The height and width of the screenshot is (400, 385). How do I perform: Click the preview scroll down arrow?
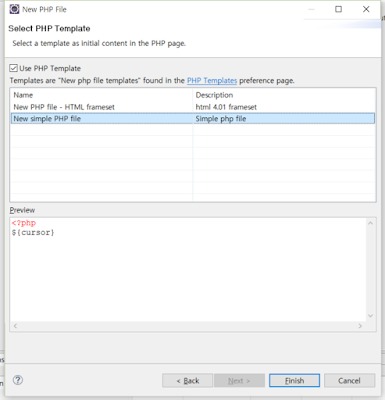(x=370, y=315)
